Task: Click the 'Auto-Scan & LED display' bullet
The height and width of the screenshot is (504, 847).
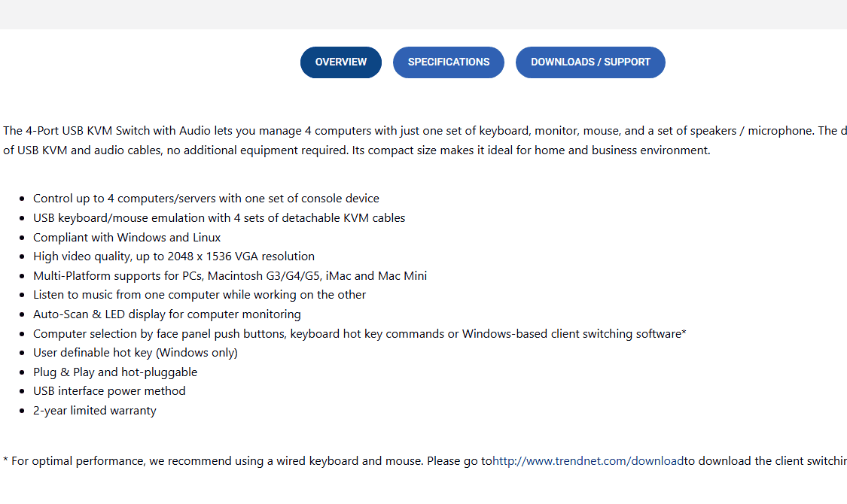Action: (166, 314)
